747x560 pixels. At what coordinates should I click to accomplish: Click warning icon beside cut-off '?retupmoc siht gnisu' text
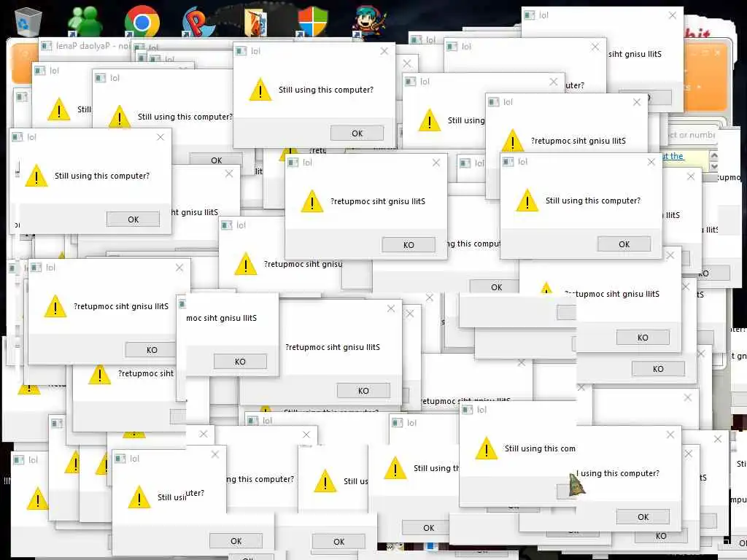coord(246,264)
